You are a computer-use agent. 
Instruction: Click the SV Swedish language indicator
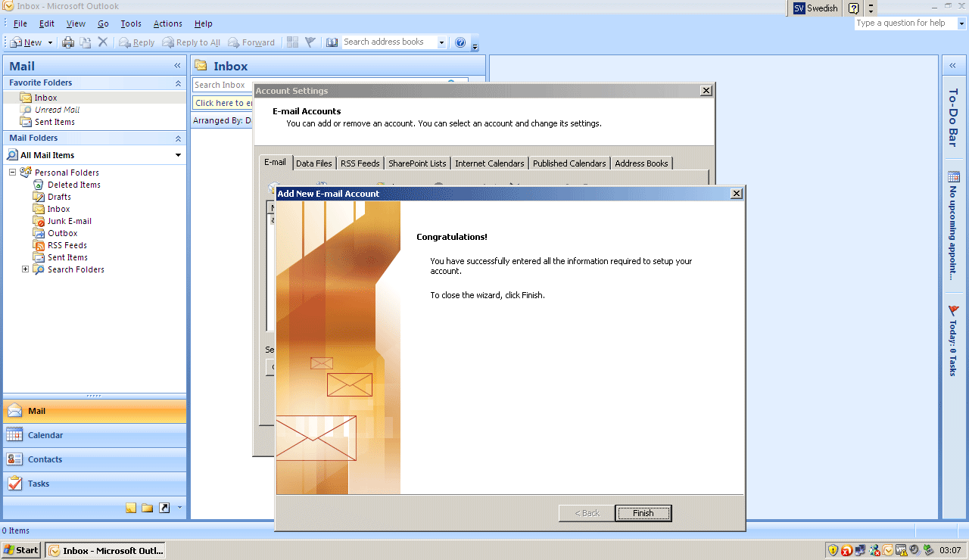coord(815,8)
